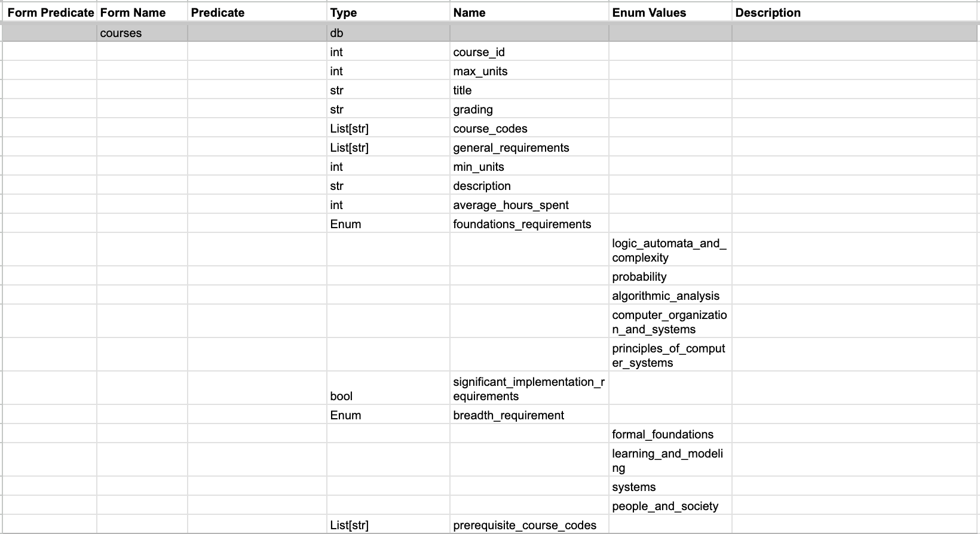Viewport: 980px width, 534px height.
Task: Select the principles_of_computer_systems cell
Action: (x=669, y=355)
